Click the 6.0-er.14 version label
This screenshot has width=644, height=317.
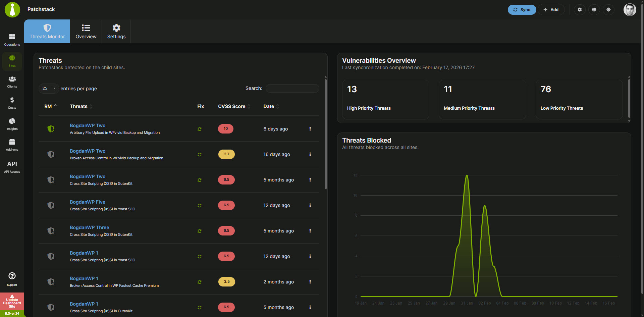12,314
